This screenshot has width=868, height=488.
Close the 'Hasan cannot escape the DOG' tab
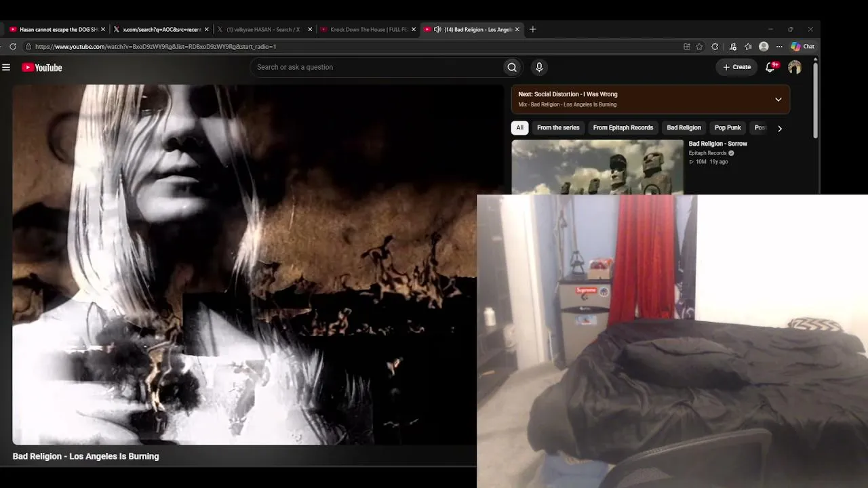click(103, 30)
